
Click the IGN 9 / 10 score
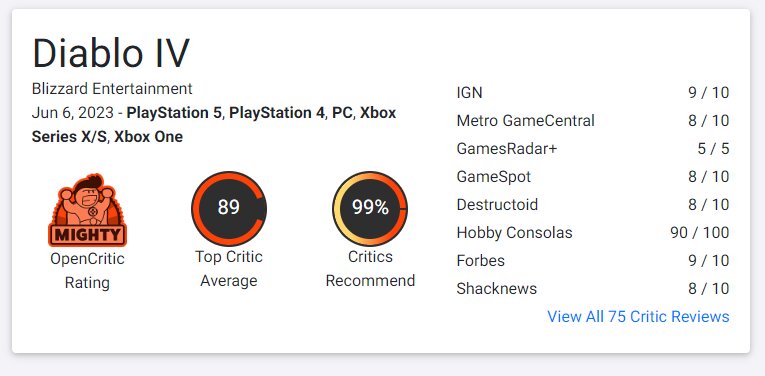pyautogui.click(x=708, y=93)
